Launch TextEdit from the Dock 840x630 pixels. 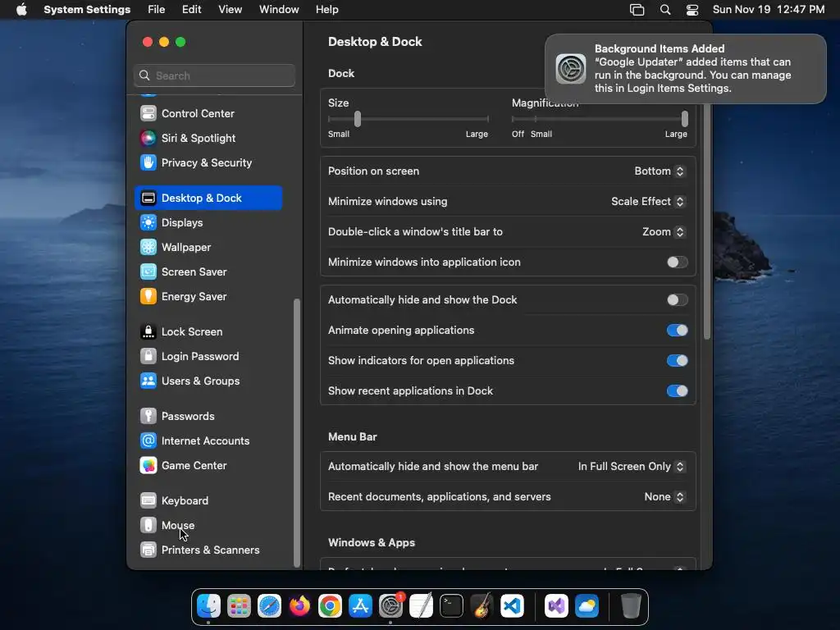pos(421,606)
